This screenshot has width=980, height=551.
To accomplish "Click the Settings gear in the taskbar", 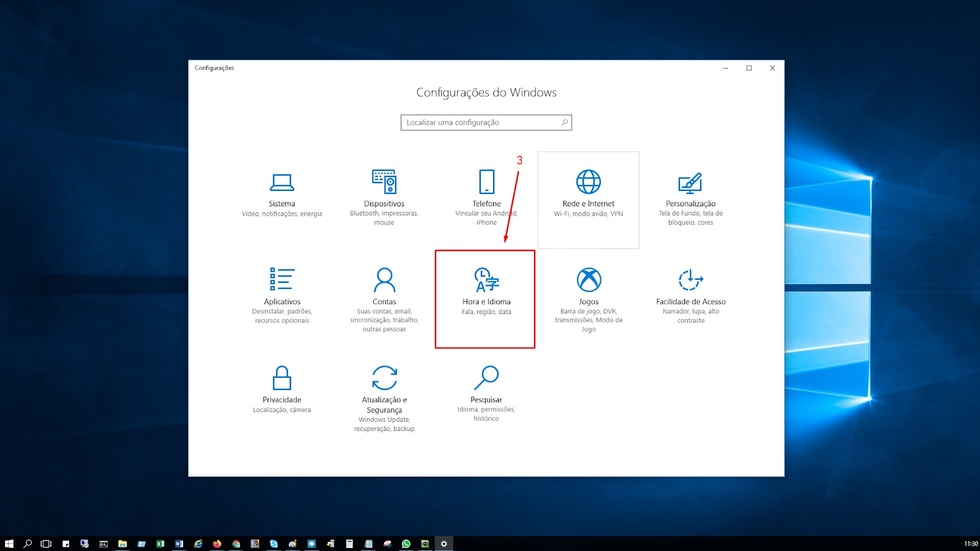I will [444, 544].
